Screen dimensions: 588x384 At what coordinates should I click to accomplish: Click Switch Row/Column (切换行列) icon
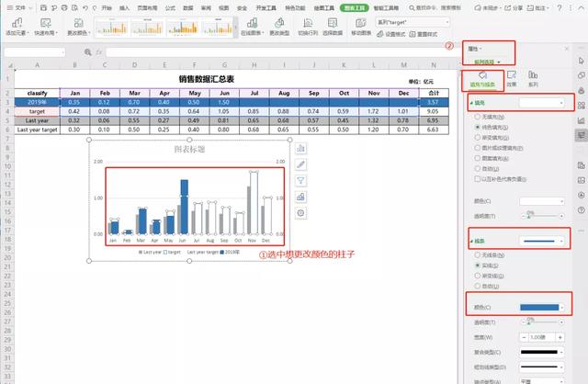point(308,23)
